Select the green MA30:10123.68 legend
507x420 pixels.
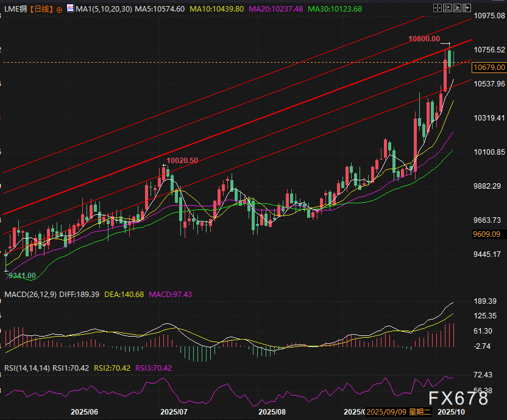(335, 10)
